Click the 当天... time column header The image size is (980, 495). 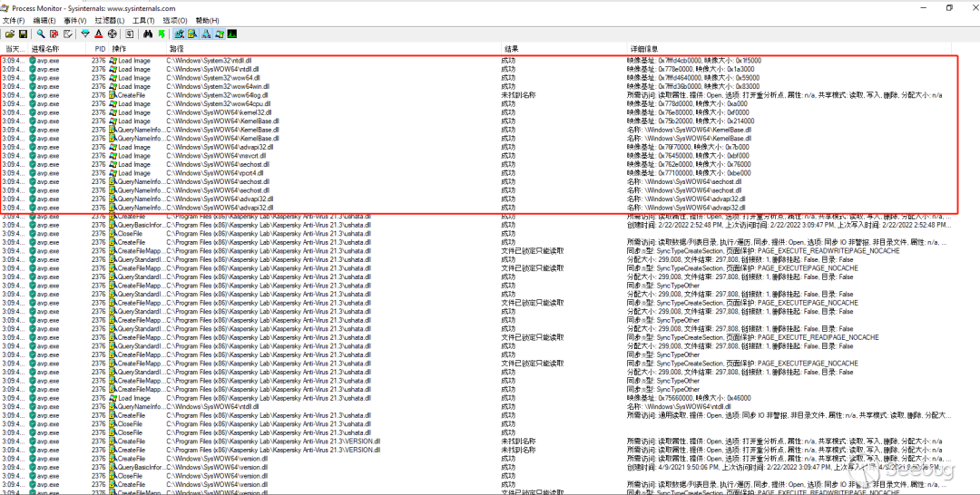click(x=15, y=49)
